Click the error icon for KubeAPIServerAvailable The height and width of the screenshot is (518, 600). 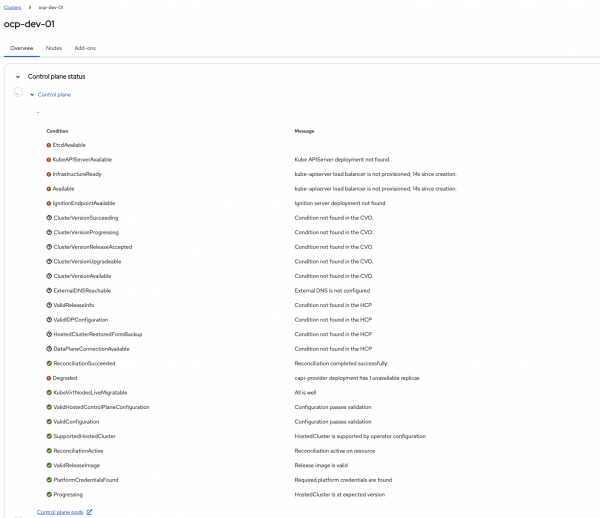click(x=49, y=160)
